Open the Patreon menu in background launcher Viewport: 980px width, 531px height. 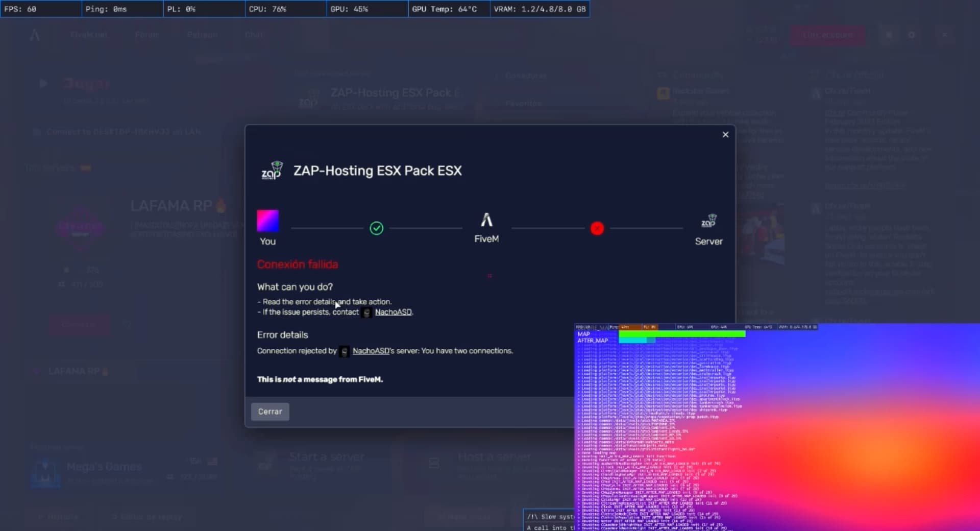click(202, 34)
